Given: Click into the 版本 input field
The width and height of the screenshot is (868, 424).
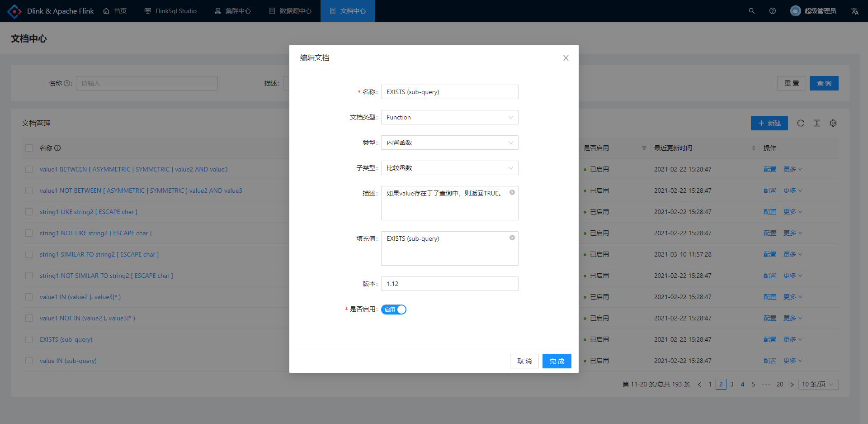Looking at the screenshot, I should click(x=450, y=284).
